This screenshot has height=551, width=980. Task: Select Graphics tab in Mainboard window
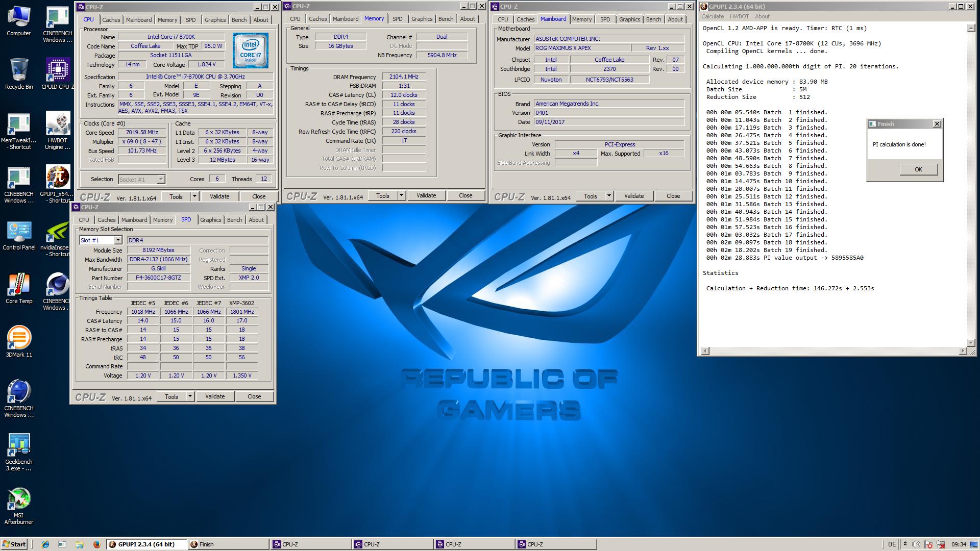point(629,19)
